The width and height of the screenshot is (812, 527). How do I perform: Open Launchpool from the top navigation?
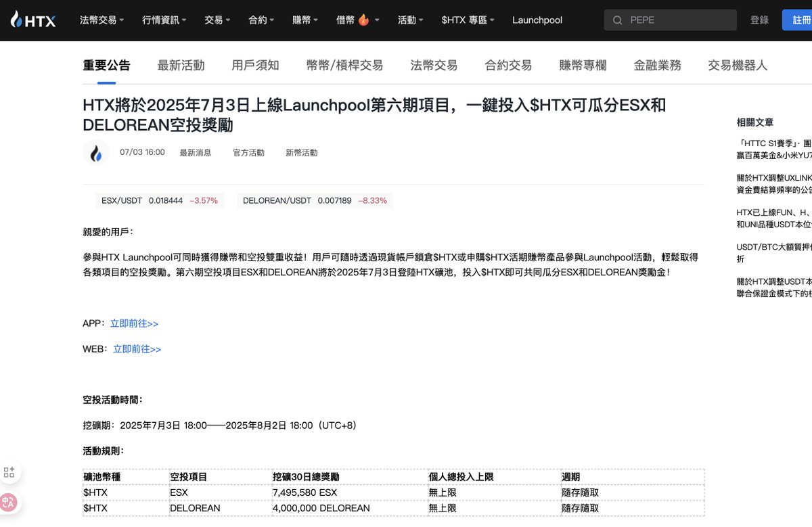click(537, 20)
